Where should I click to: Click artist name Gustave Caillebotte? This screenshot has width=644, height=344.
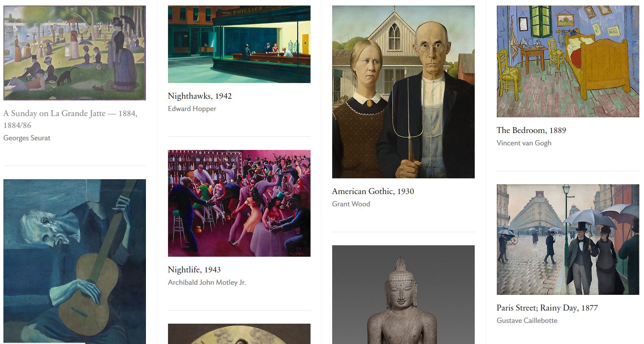[527, 321]
